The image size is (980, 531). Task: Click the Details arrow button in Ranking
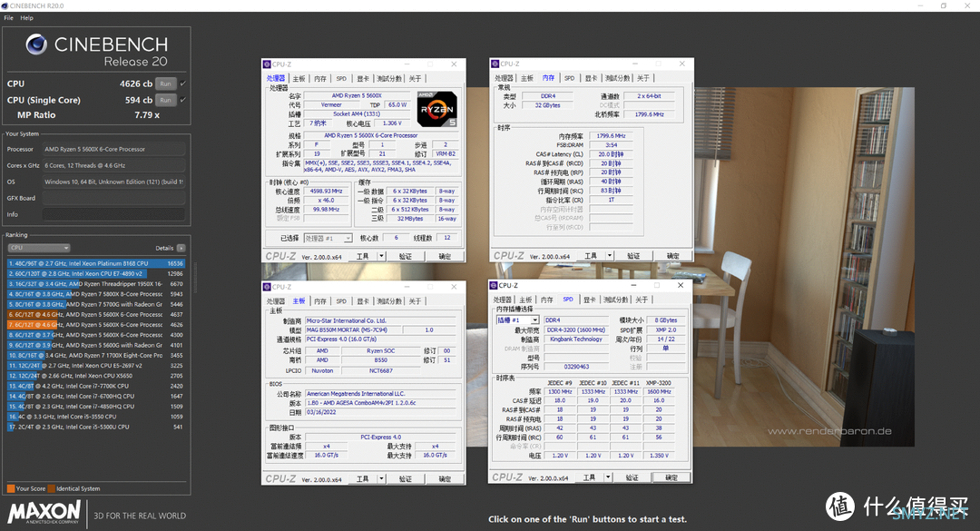tap(181, 248)
